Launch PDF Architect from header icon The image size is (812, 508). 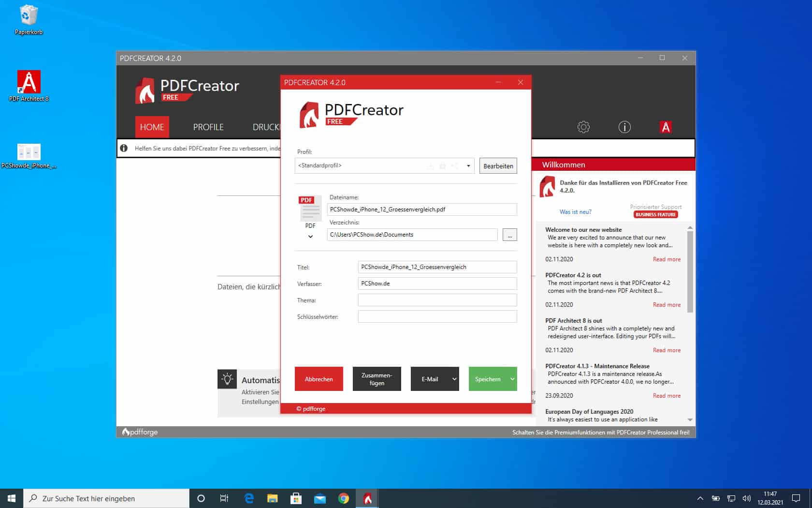click(x=666, y=127)
